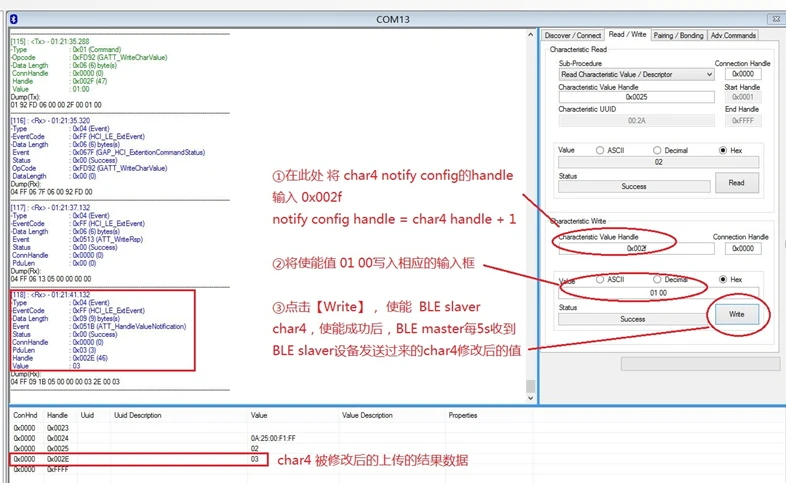Click the Characteristic Read Connection Handle field
Screen dimensions: 786x483
pos(743,74)
